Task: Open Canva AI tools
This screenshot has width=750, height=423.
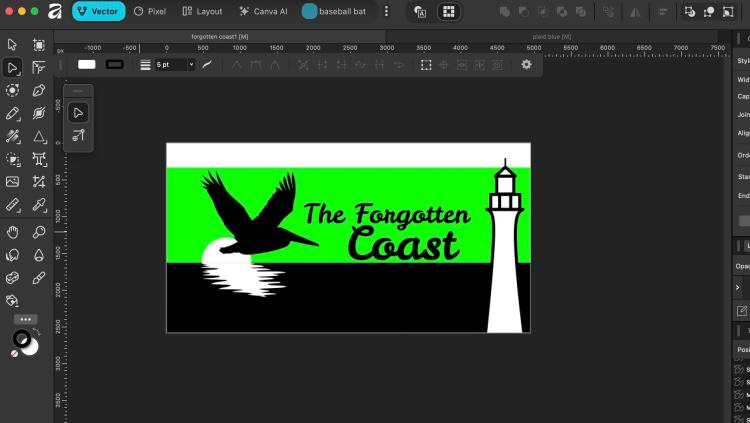Action: point(263,11)
